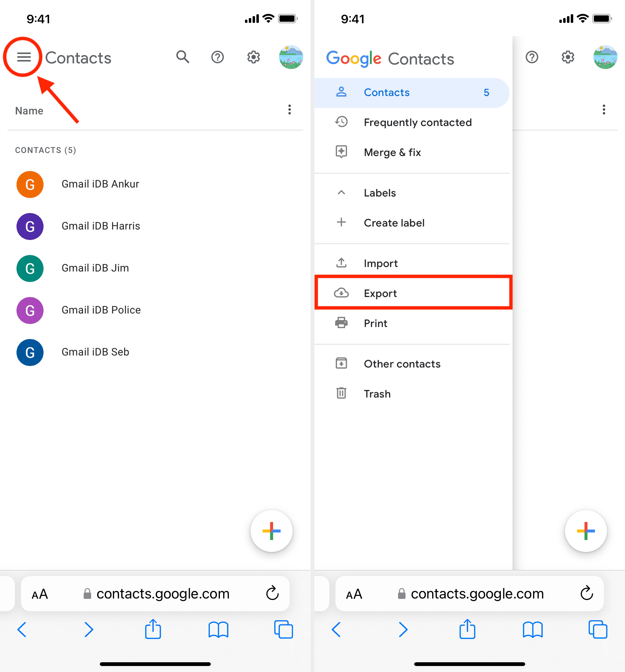Tap the teal G avatar for Jim
Screen dimensions: 625x672
coord(30,268)
